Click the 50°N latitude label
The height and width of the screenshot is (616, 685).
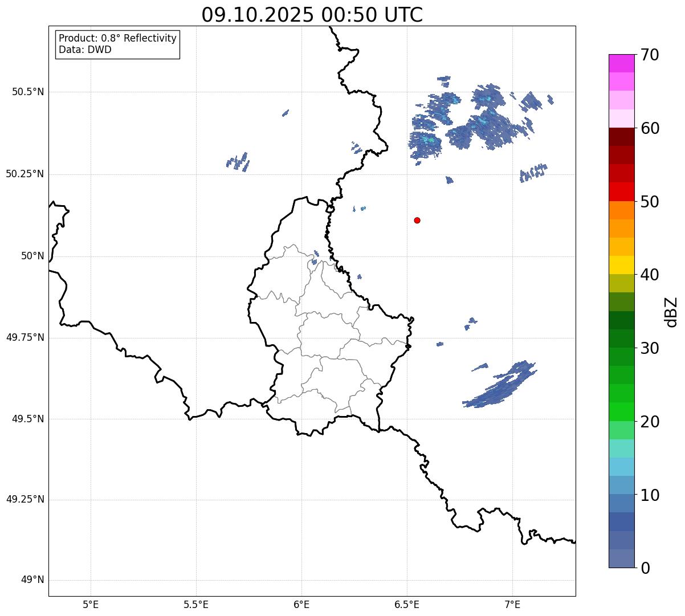coord(32,256)
